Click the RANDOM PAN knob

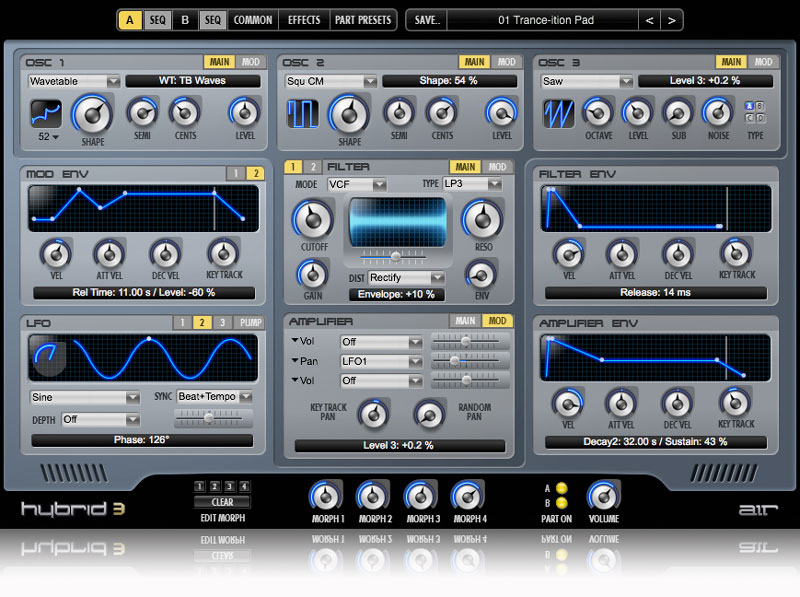pyautogui.click(x=429, y=414)
